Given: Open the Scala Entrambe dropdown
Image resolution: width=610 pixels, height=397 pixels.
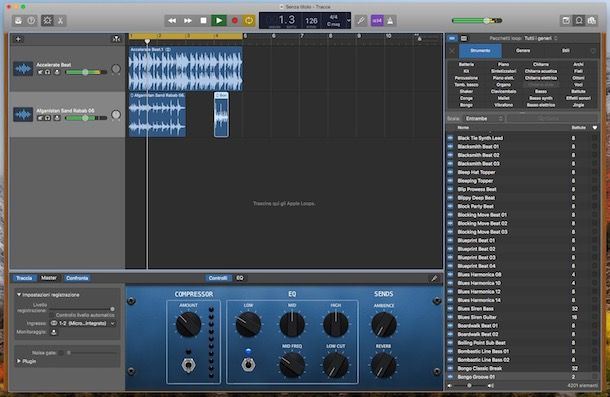Looking at the screenshot, I should pos(484,118).
